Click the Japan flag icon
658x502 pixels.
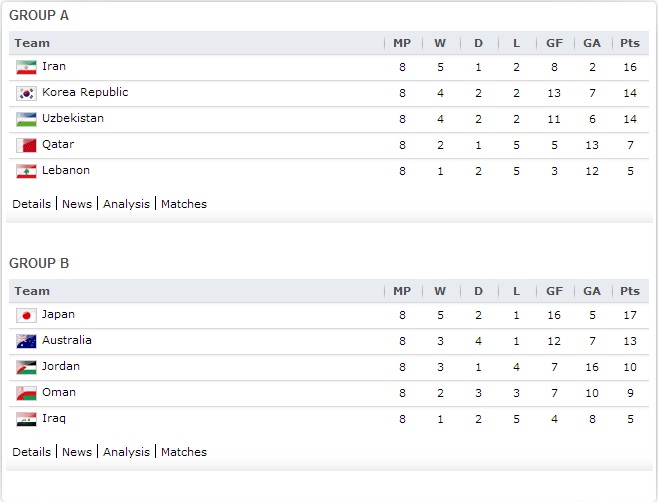coord(26,315)
